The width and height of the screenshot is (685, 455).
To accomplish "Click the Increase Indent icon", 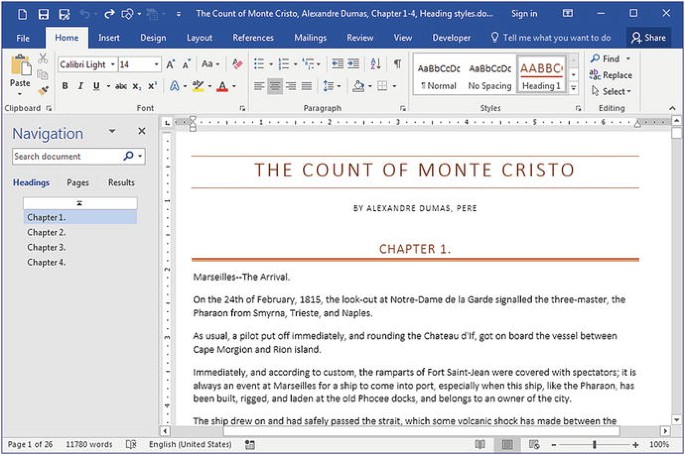I will point(353,64).
